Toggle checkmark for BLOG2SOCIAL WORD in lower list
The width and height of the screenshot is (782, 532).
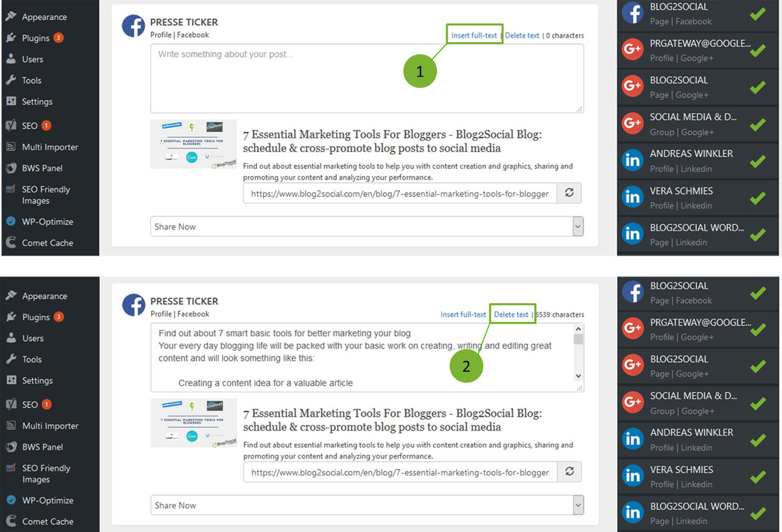[x=757, y=512]
